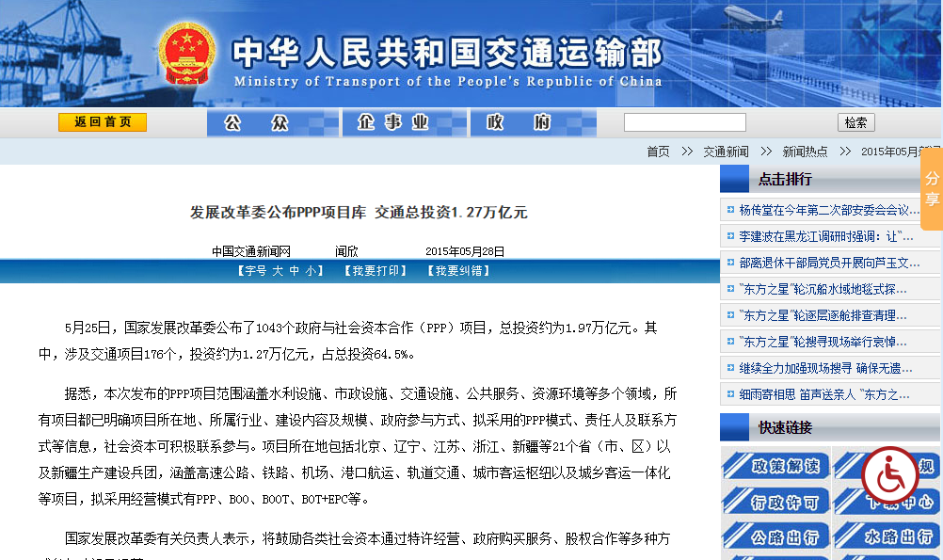Open article 部离退休干部局党员开展向芦玉文
This screenshot has height=560, width=943.
point(829,263)
